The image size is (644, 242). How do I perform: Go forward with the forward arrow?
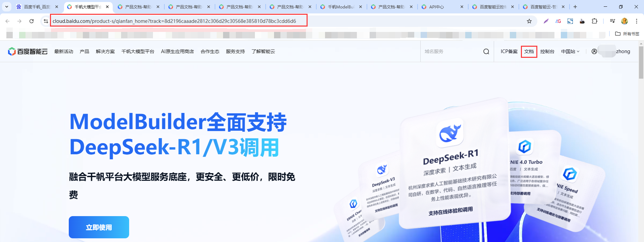click(x=19, y=21)
